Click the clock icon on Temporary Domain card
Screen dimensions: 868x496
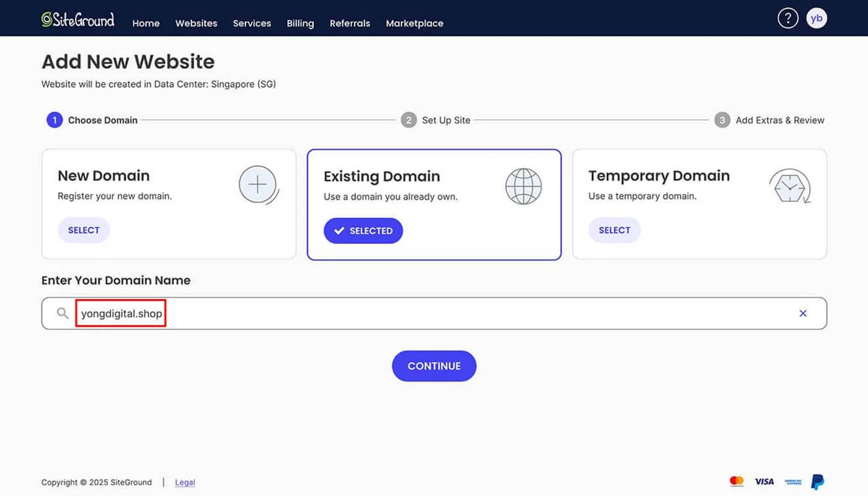[x=790, y=185]
